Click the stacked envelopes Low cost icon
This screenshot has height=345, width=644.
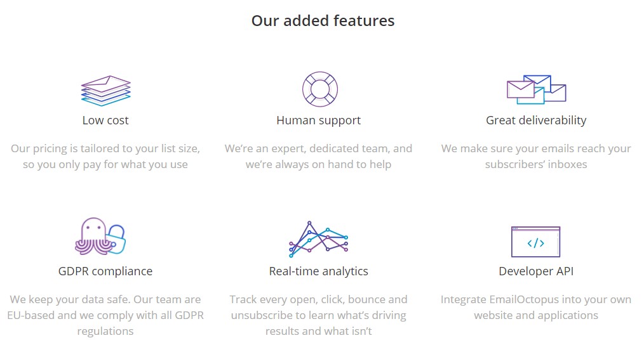click(105, 91)
